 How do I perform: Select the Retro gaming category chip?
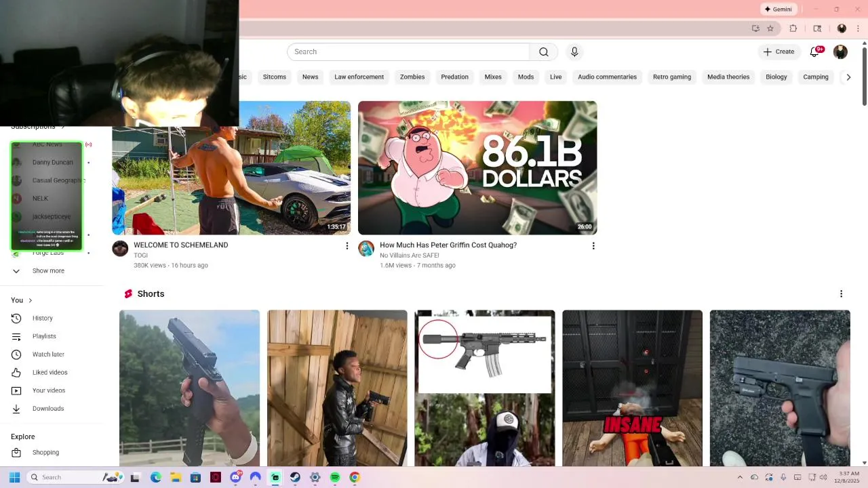tap(672, 77)
